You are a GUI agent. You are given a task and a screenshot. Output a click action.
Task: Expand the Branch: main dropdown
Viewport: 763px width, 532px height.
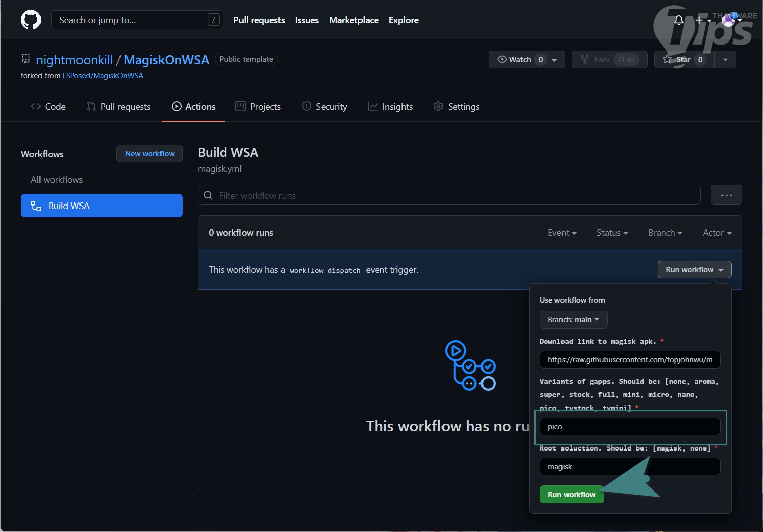point(573,320)
